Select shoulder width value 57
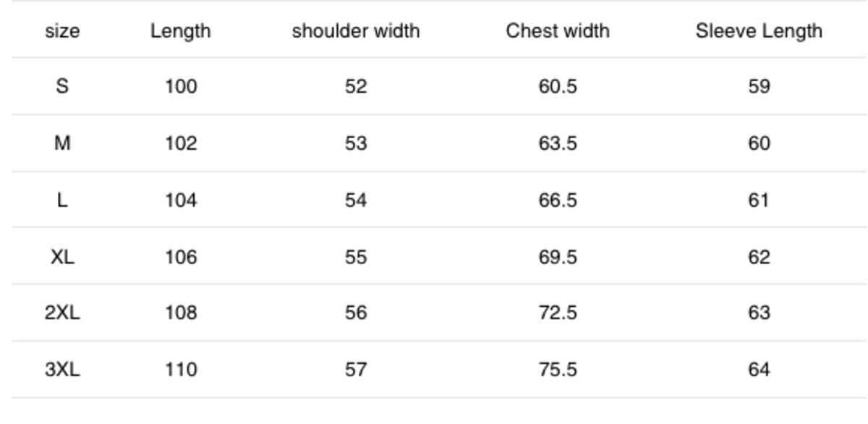This screenshot has width=868, height=424. click(x=355, y=370)
